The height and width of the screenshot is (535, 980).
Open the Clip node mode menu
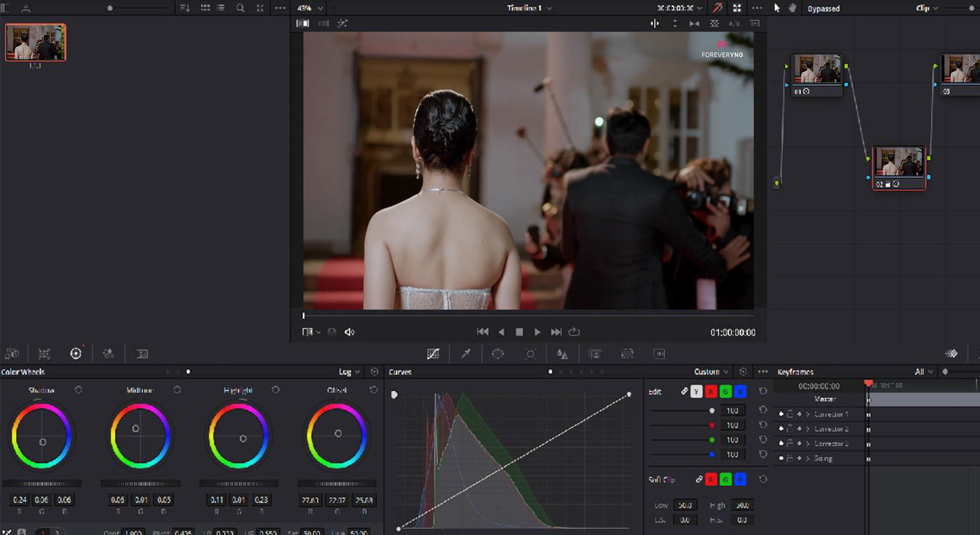(926, 8)
